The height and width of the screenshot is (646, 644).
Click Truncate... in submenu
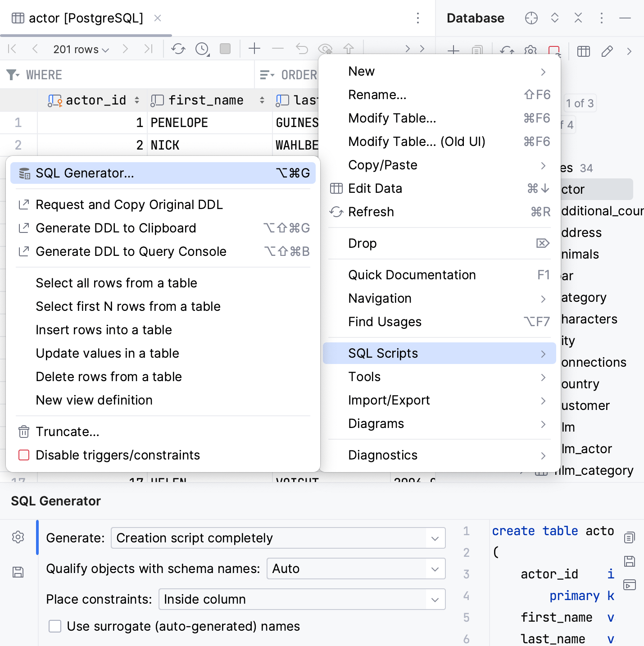68,432
